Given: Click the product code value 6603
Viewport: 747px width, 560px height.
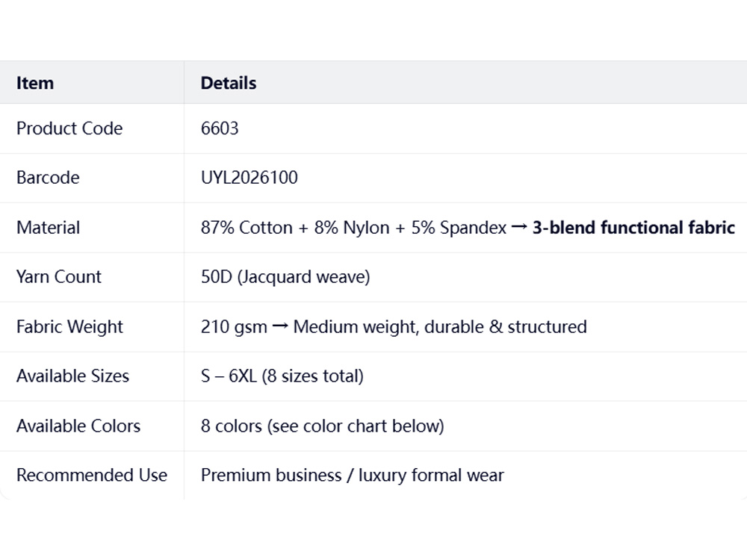Looking at the screenshot, I should [220, 128].
